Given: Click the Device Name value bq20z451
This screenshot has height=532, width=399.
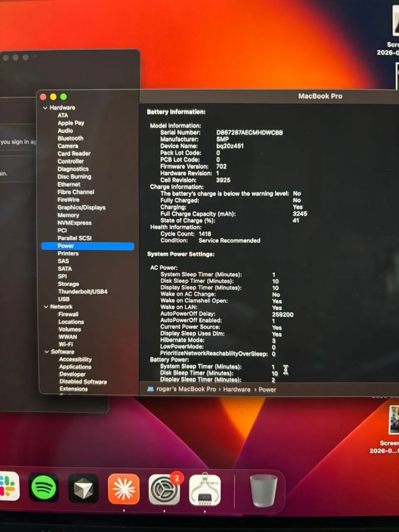Looking at the screenshot, I should [230, 146].
